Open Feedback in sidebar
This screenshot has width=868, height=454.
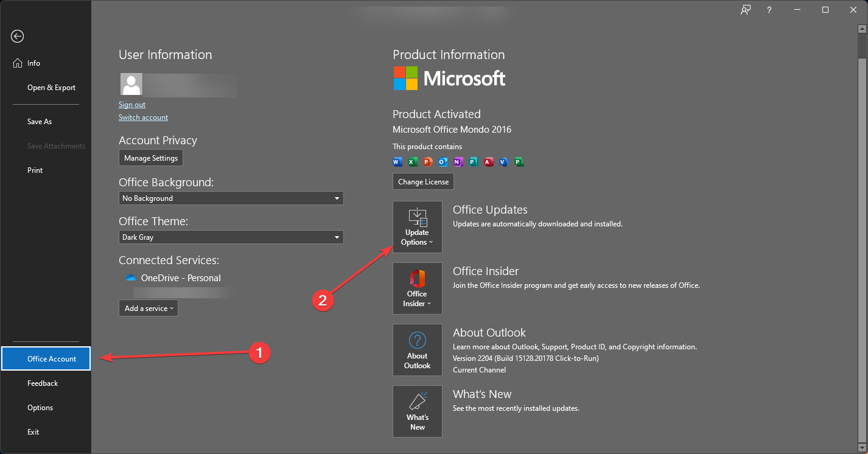tap(46, 383)
